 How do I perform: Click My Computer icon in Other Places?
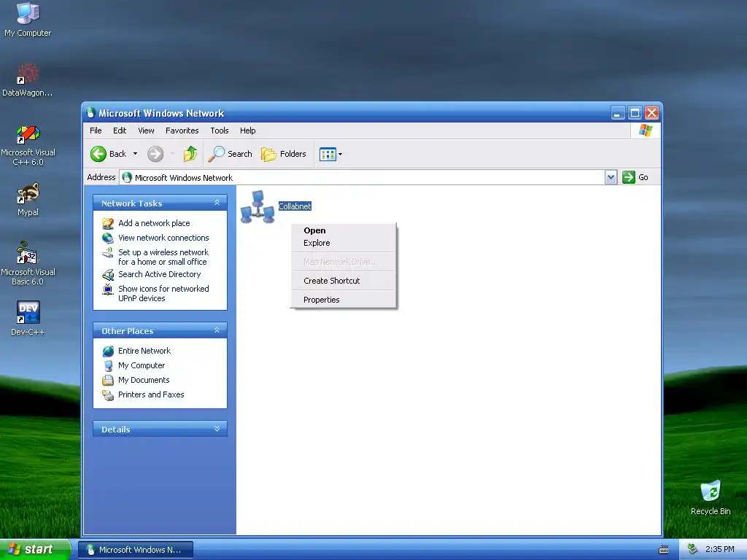point(108,366)
